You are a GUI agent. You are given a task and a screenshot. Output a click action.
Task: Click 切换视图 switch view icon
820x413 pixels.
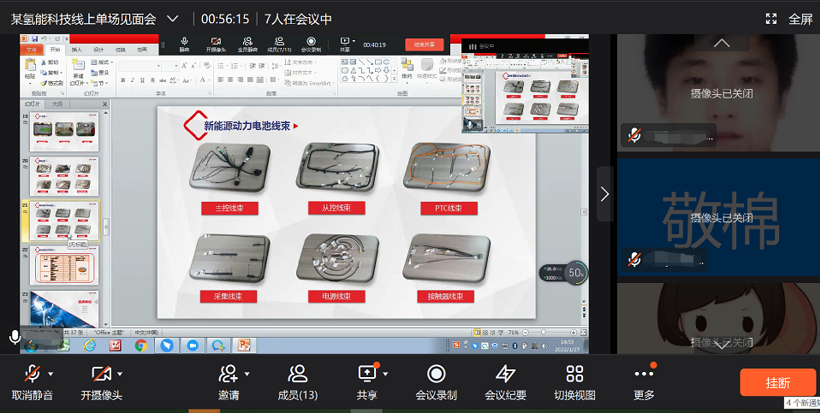pos(575,374)
